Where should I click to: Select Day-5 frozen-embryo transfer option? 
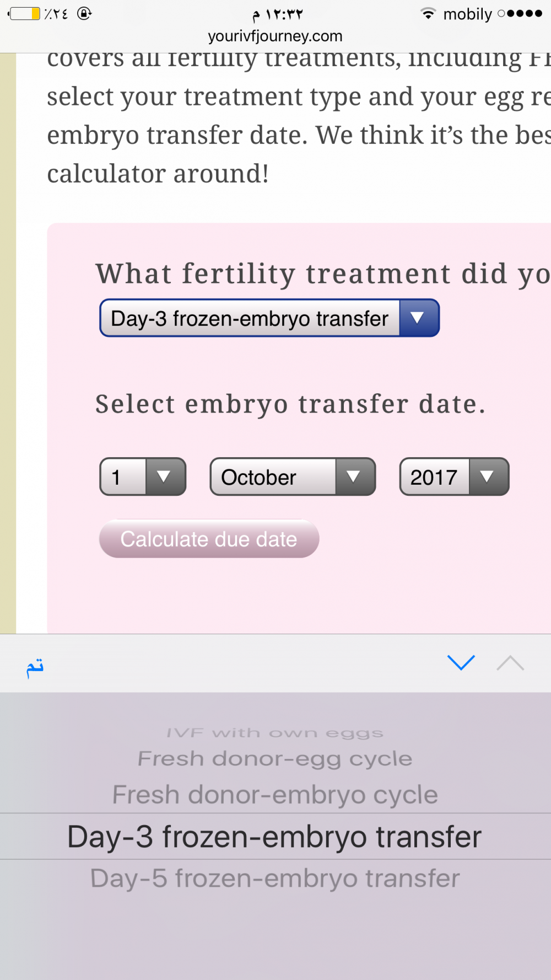275,878
